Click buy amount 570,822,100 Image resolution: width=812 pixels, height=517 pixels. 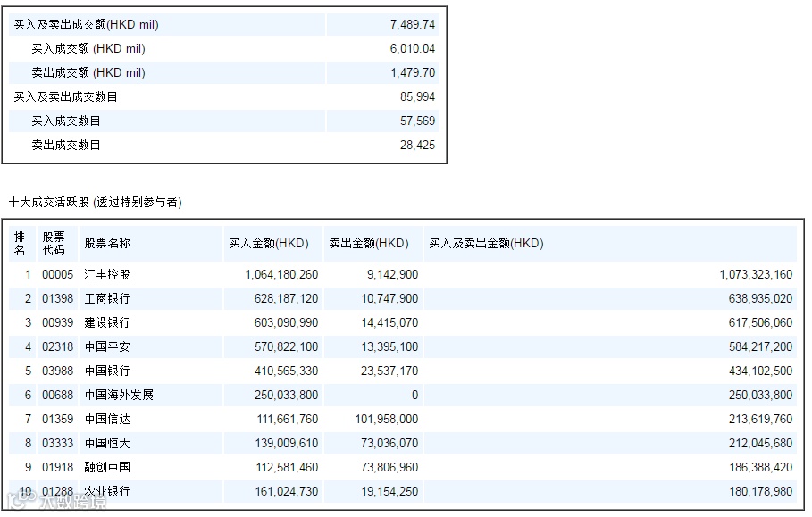click(x=287, y=346)
